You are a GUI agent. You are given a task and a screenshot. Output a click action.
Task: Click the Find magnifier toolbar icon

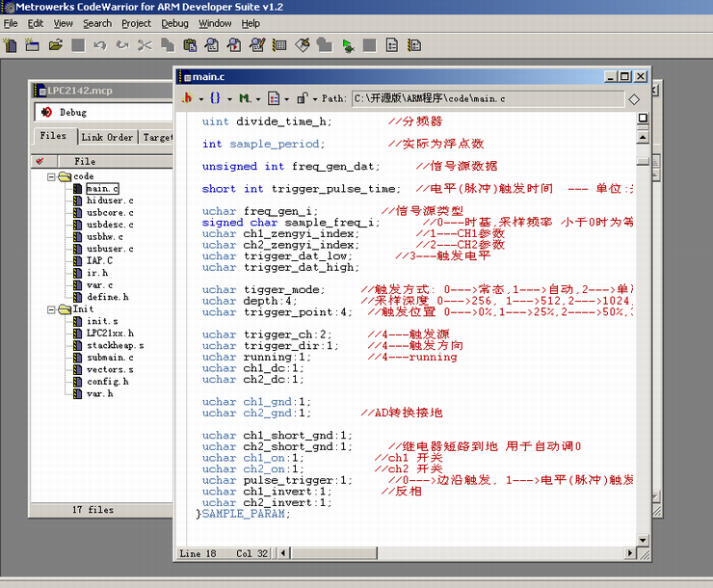pyautogui.click(x=212, y=44)
